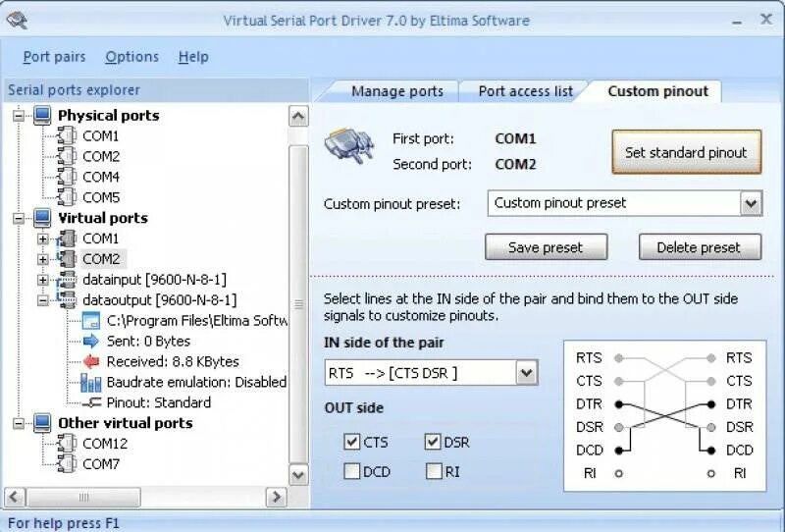Click 'Baudrate emulation: Disabled' entry

tap(196, 382)
